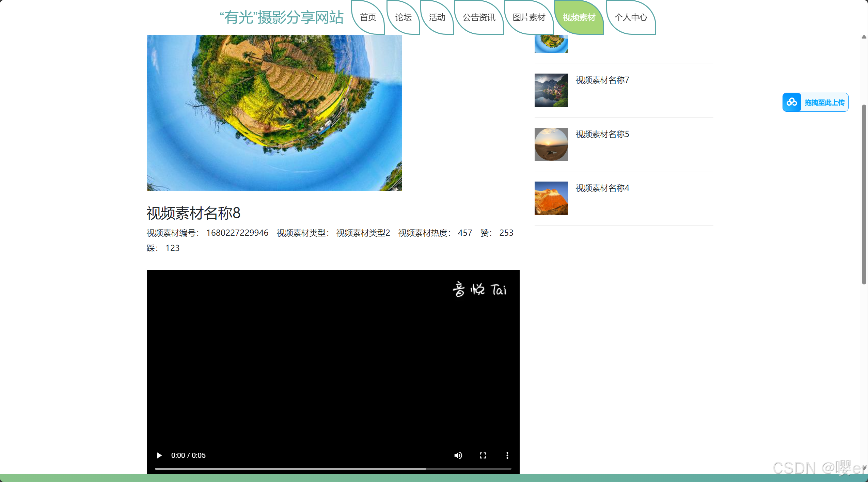Screen dimensions: 868x482
Task: Open 个人中心 menu
Action: click(631, 17)
